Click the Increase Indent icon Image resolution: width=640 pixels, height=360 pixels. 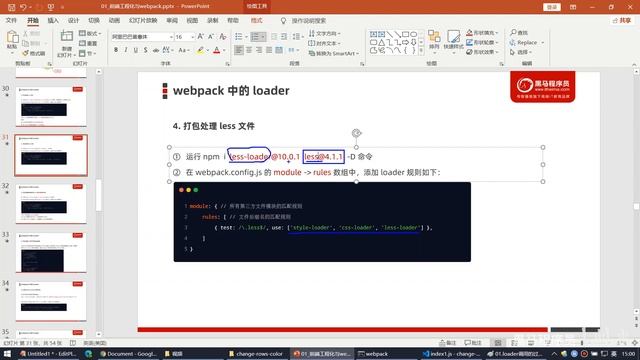pos(284,36)
